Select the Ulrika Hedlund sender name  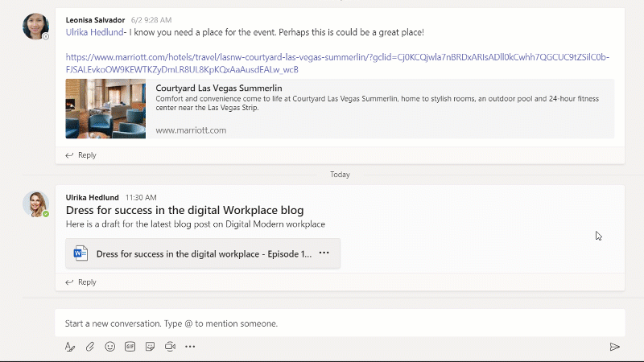click(x=92, y=197)
